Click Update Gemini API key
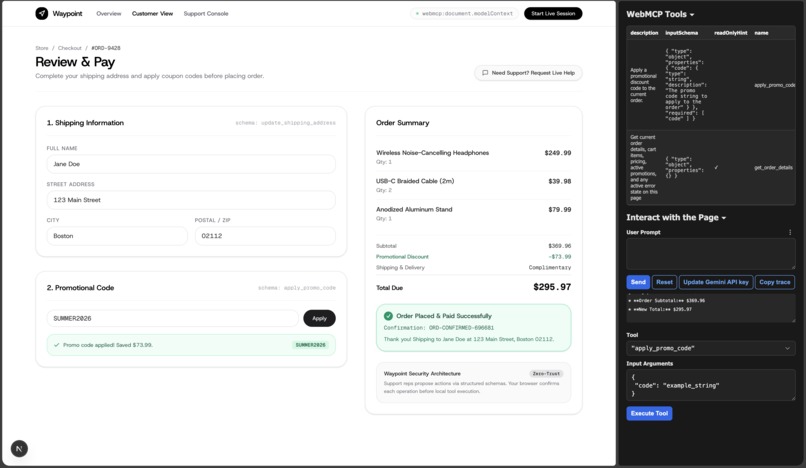This screenshot has height=468, width=806. tap(716, 282)
